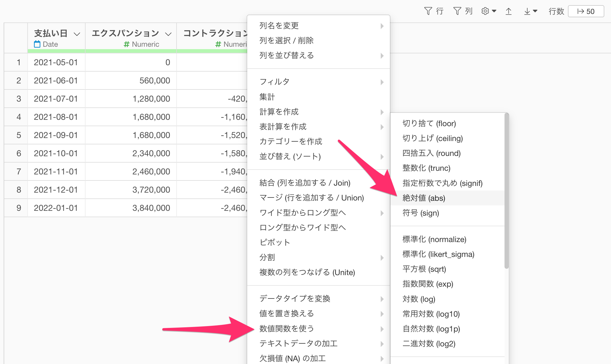Screen dimensions: 611x364
Task: Select 平方根 (sqrt) function
Action: 447,269
